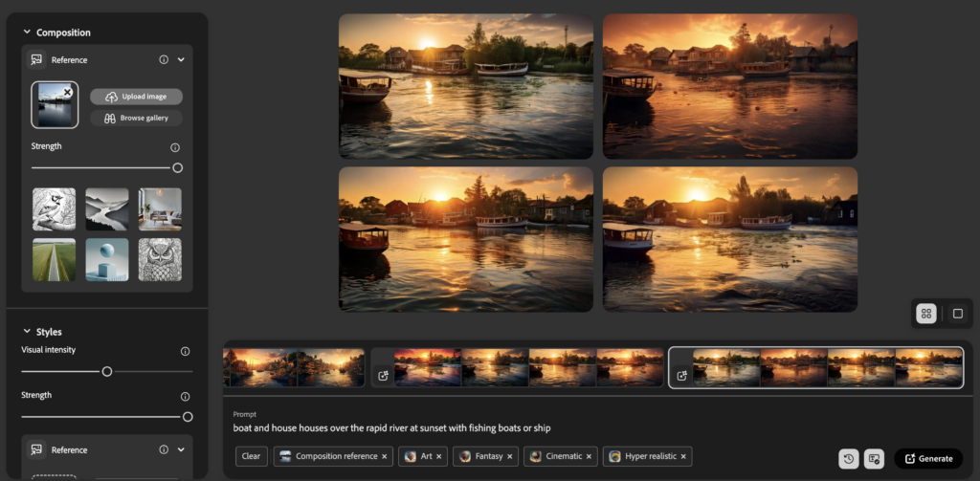Screen dimensions: 980x481
Task: Show info for Visual intensity
Action: pos(185,351)
